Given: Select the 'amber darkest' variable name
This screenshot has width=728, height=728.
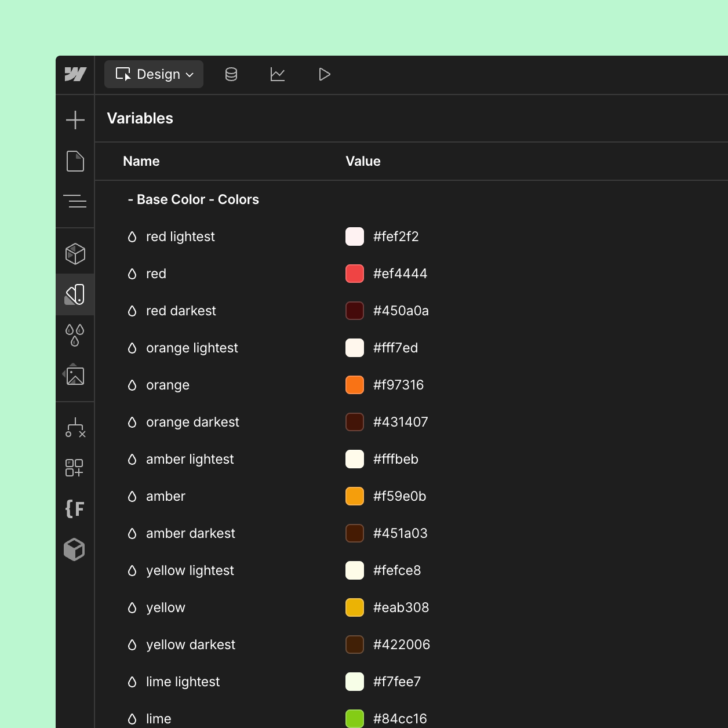Looking at the screenshot, I should click(191, 533).
